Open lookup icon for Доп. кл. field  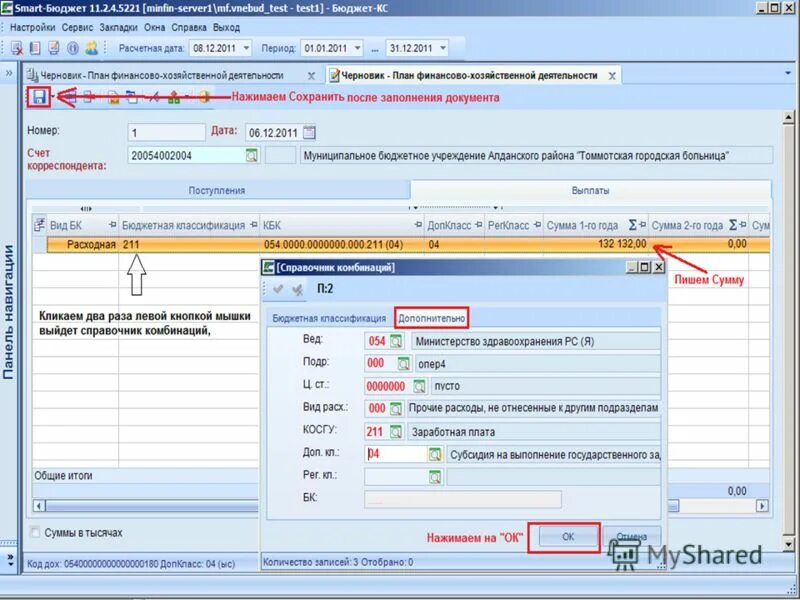click(435, 454)
